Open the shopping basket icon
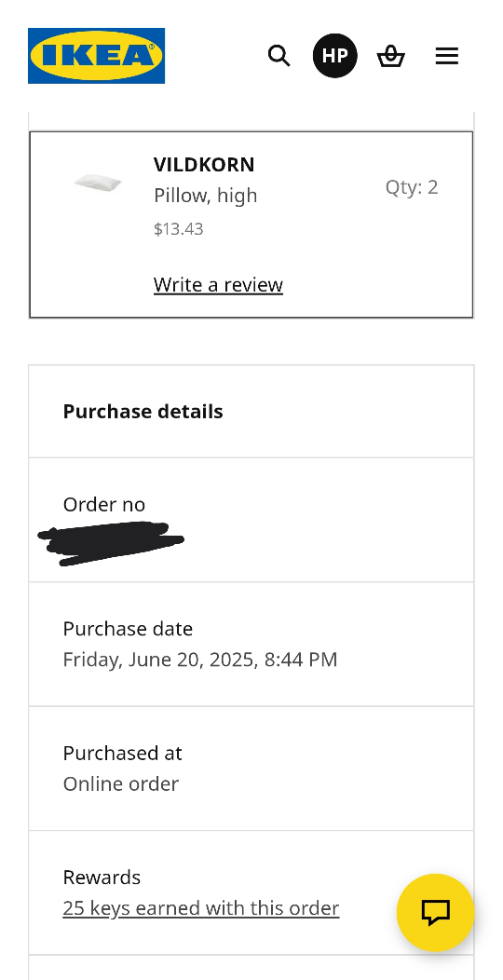 point(391,56)
